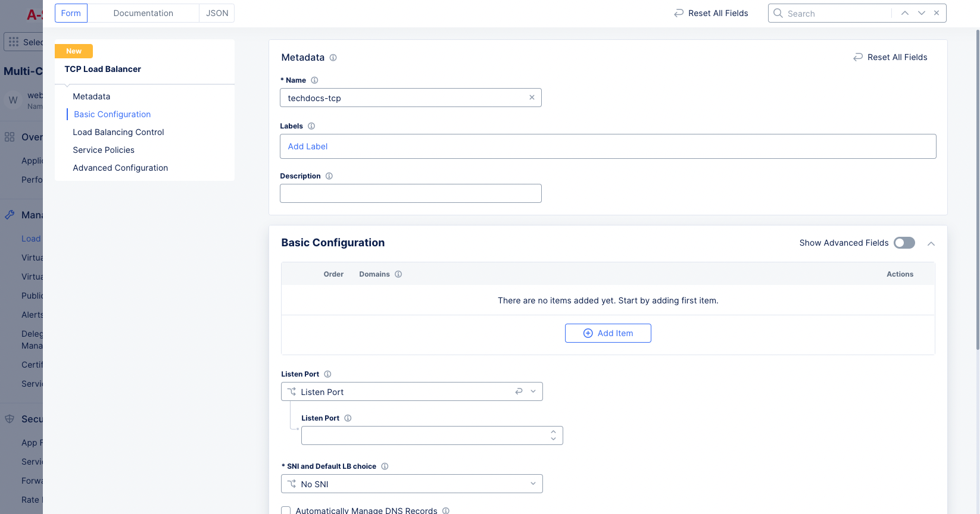
Task: Increment the Listen Port number stepper
Action: click(553, 432)
